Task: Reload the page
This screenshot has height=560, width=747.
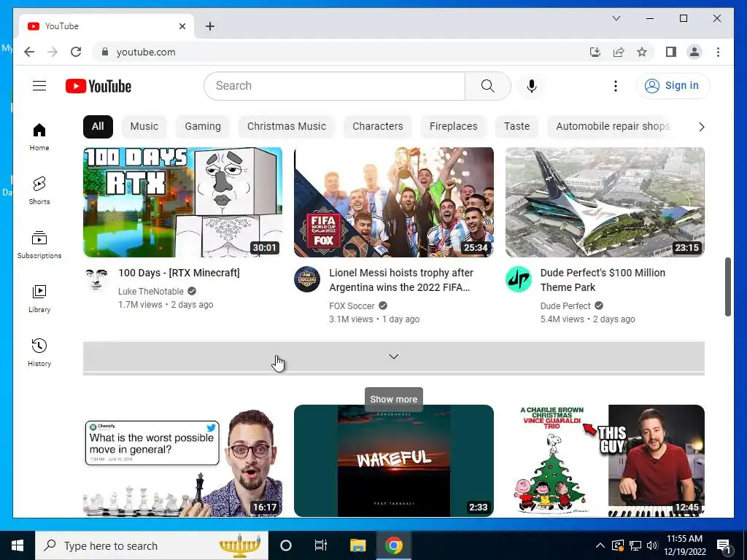Action: 76,52
